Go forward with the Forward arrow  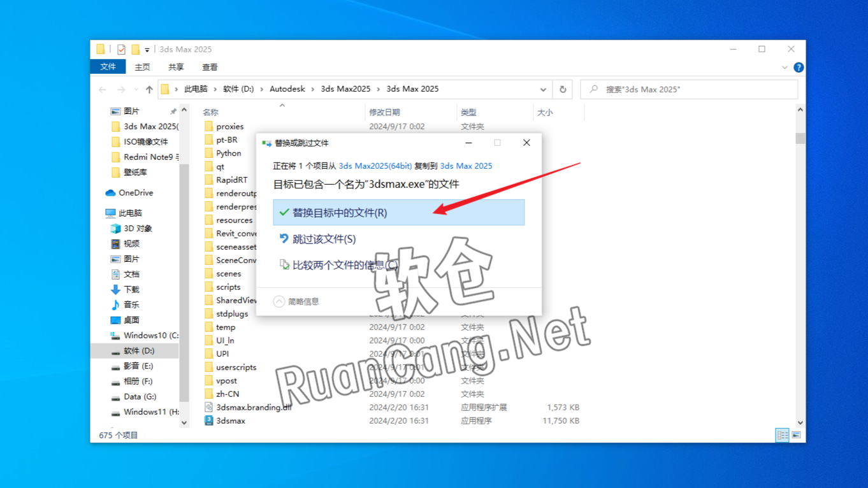click(x=121, y=90)
